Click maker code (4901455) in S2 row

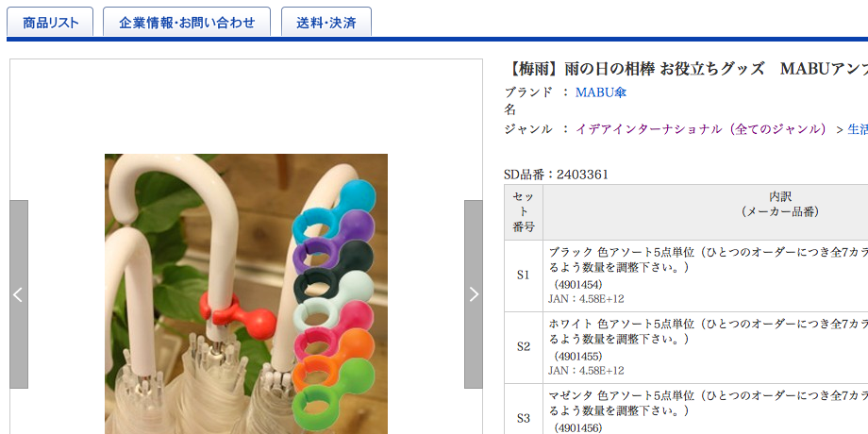point(578,356)
